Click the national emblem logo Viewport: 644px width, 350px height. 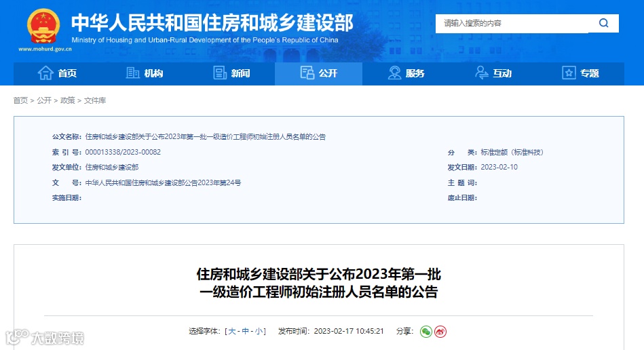pyautogui.click(x=43, y=26)
